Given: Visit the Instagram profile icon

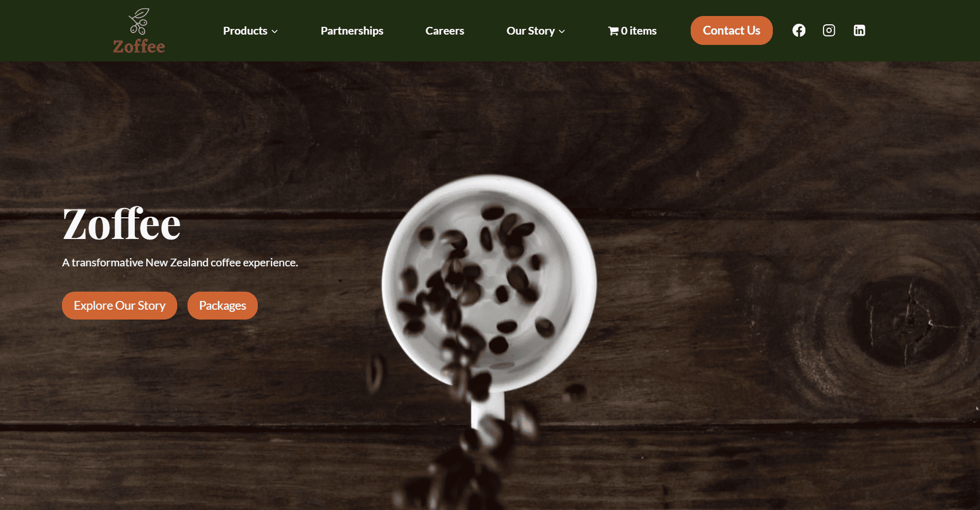Looking at the screenshot, I should point(829,30).
